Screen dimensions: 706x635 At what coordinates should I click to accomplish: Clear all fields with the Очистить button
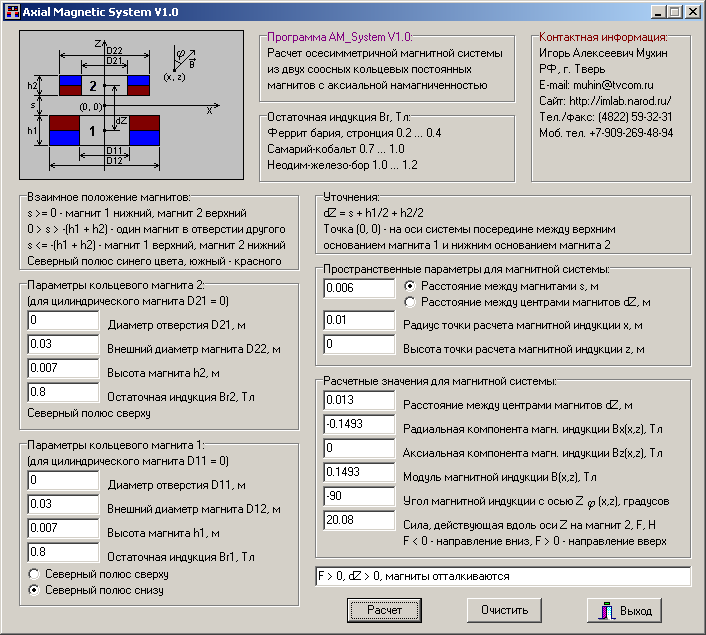[x=504, y=610]
